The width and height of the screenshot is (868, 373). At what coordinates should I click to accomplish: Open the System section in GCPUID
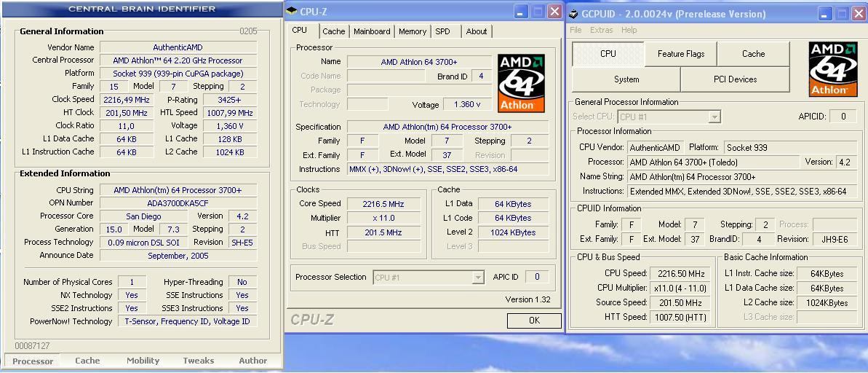[626, 79]
